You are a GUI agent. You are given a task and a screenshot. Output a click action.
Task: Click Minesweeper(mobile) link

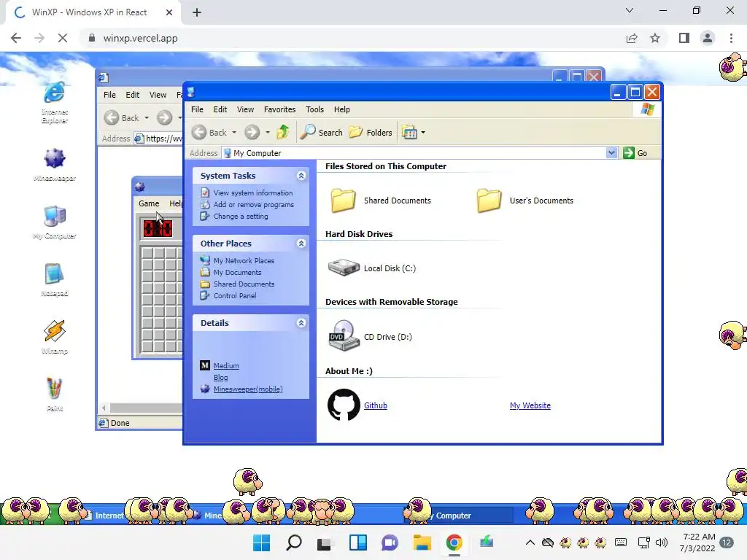coord(248,389)
